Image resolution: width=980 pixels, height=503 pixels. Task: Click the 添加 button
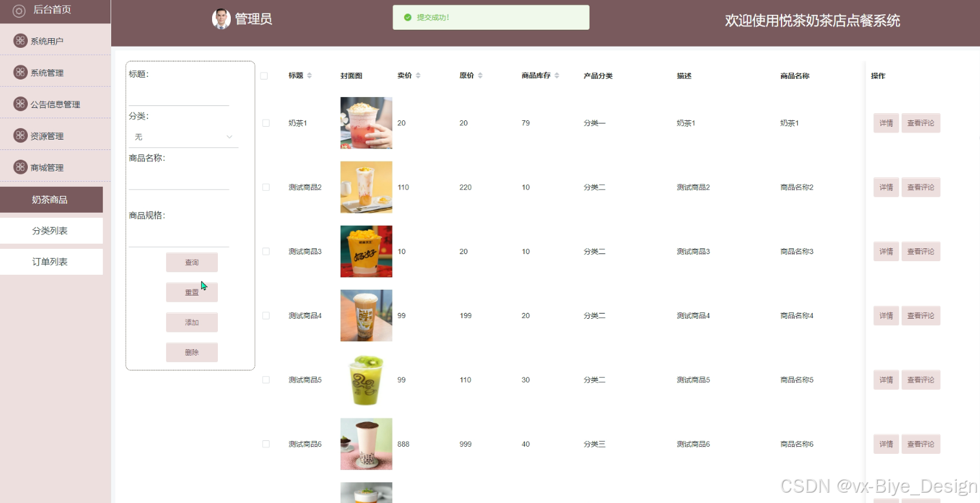(192, 323)
